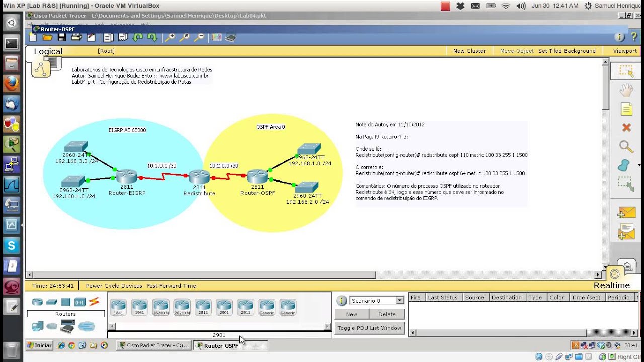The height and width of the screenshot is (362, 644).
Task: Click the Delete scenario button
Action: coord(387,314)
